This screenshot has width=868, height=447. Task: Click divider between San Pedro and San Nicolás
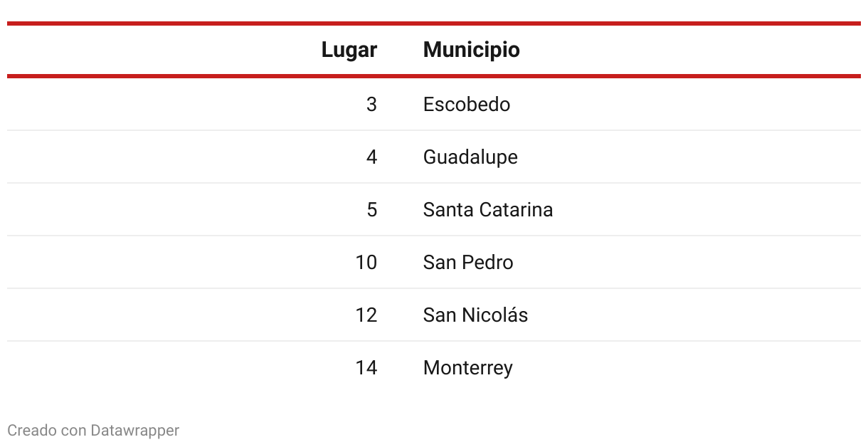pyautogui.click(x=434, y=288)
